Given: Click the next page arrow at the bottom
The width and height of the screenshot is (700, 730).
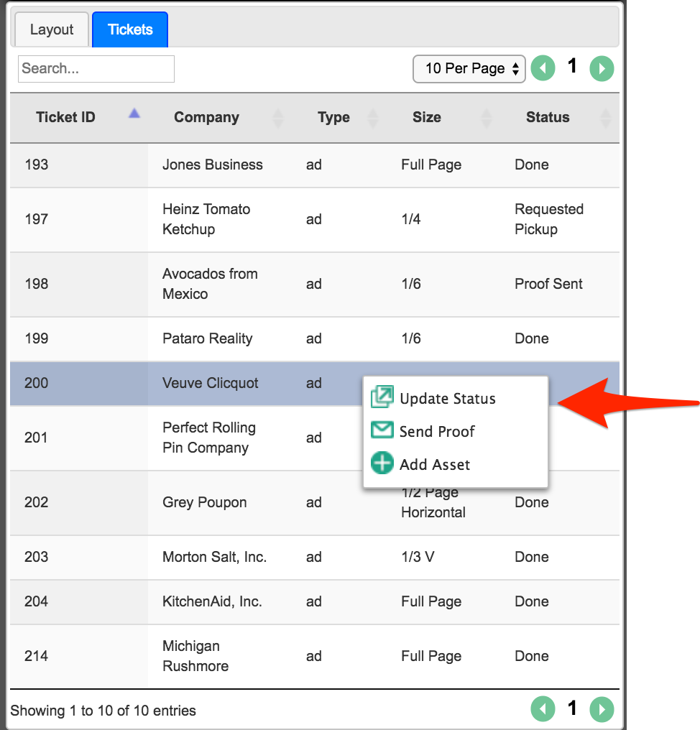Looking at the screenshot, I should click(602, 708).
